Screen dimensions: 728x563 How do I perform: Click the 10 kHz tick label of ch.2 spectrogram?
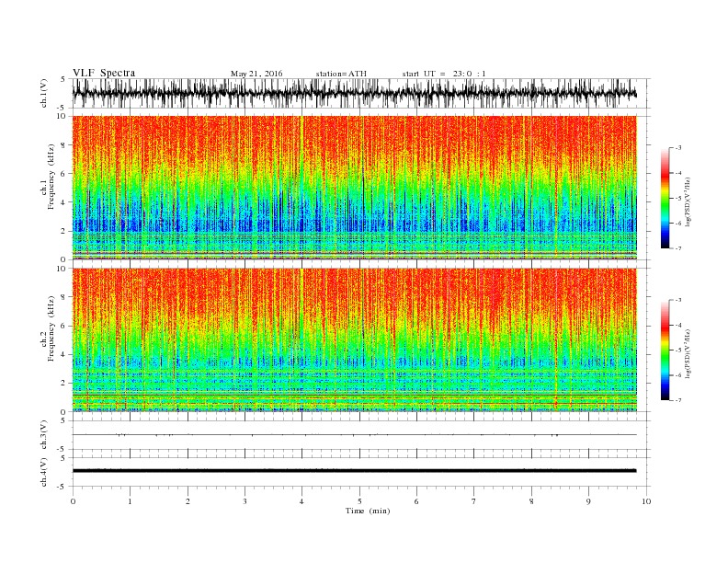[x=62, y=269]
